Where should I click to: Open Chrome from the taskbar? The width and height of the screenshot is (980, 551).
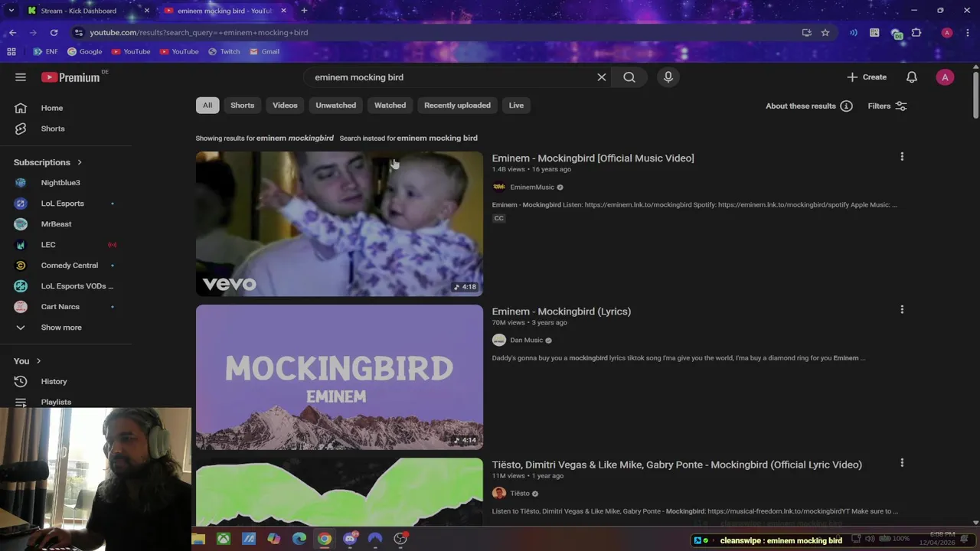(325, 539)
